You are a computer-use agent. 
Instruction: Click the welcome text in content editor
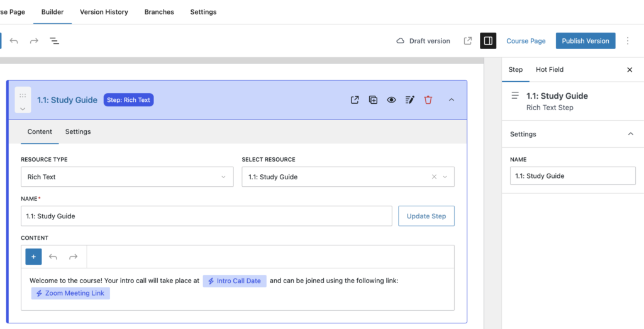point(114,281)
